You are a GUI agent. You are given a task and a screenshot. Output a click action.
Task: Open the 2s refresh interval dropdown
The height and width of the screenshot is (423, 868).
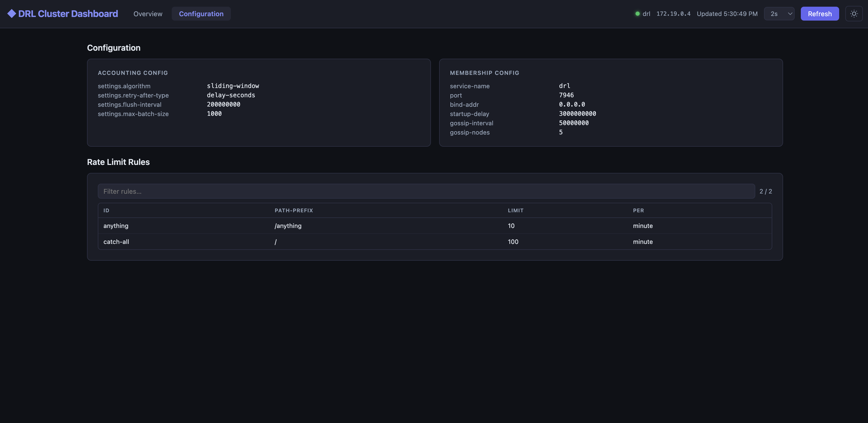click(779, 14)
